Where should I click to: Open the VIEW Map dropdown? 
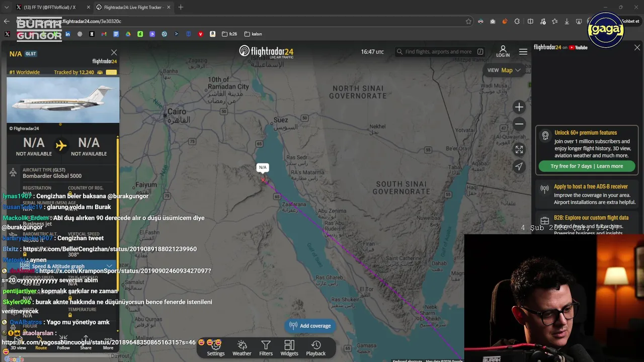pyautogui.click(x=504, y=70)
